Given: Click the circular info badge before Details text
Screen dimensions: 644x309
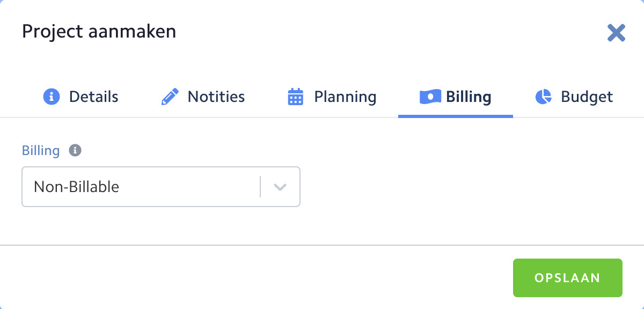Looking at the screenshot, I should (51, 97).
